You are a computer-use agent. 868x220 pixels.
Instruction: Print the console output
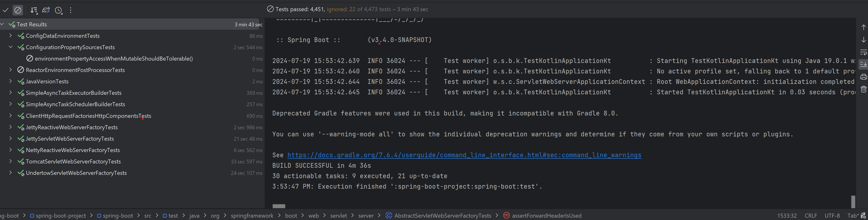[x=863, y=77]
